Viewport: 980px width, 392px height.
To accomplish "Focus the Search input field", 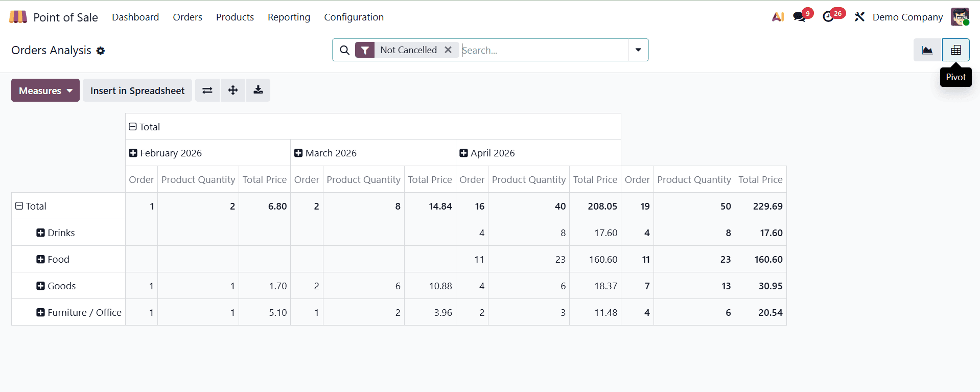I will tap(544, 50).
